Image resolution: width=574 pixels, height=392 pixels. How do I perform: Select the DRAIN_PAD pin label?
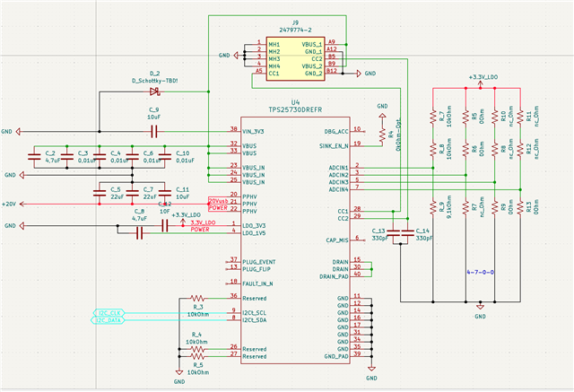tap(334, 276)
